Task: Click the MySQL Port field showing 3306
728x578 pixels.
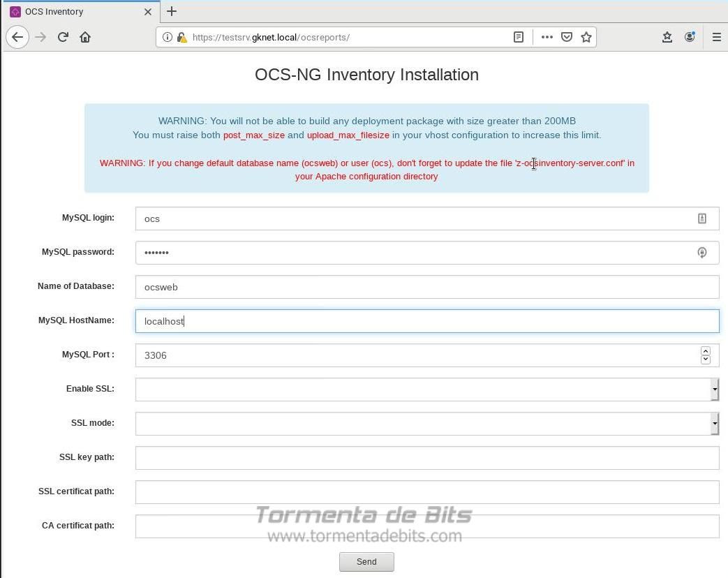Action: click(x=427, y=355)
